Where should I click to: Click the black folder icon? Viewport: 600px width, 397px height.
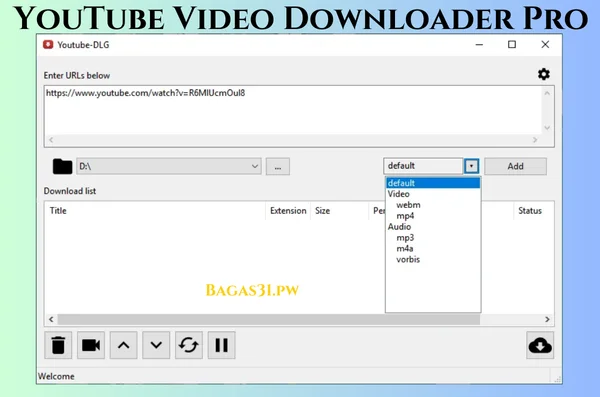pyautogui.click(x=62, y=167)
